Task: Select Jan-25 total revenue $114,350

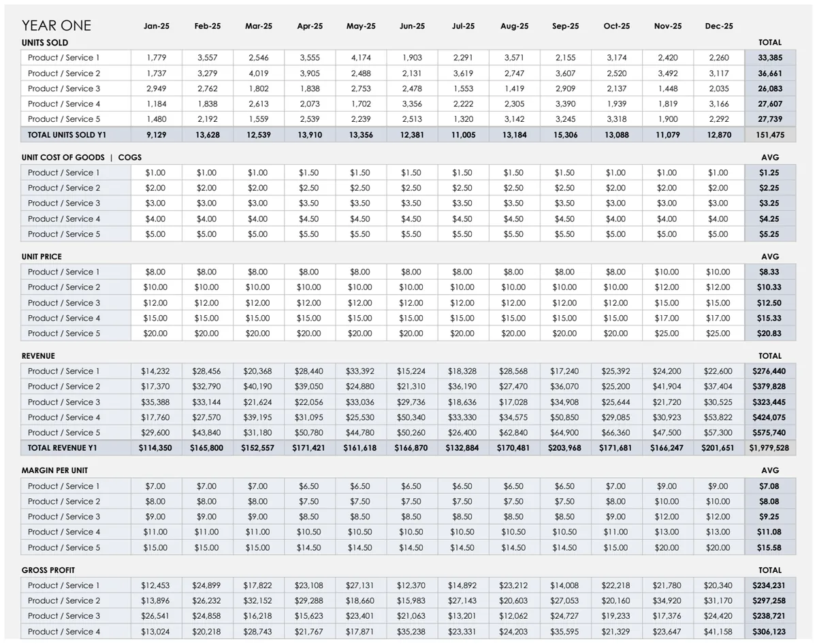Action: click(157, 448)
